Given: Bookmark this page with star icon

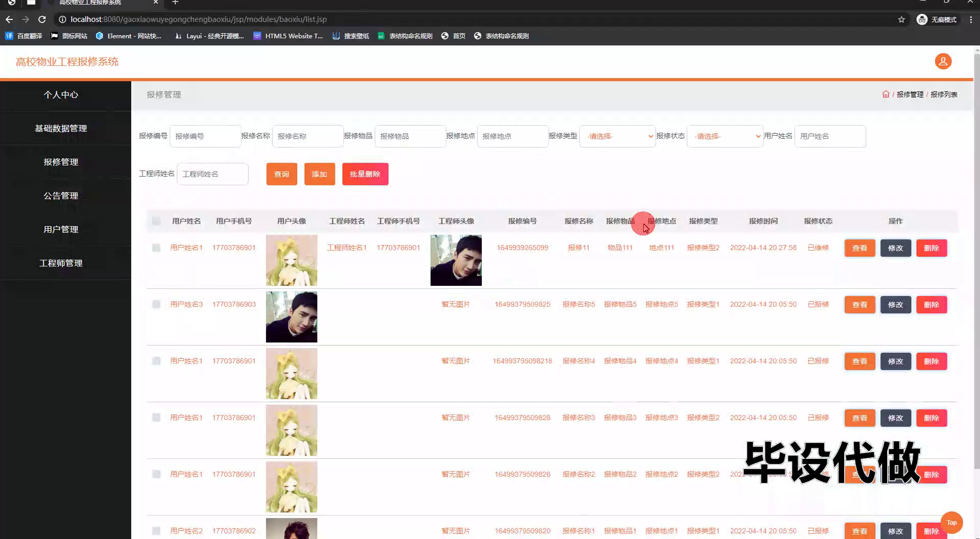Looking at the screenshot, I should [x=901, y=19].
